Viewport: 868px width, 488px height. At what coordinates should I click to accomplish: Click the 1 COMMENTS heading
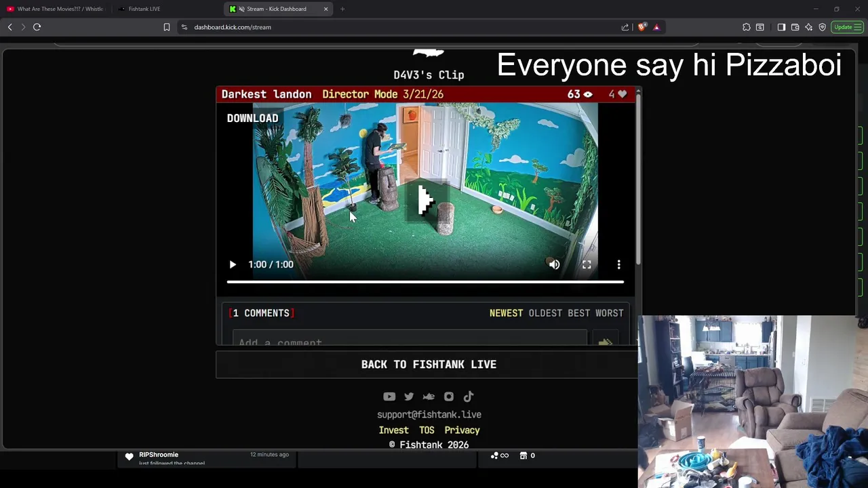[262, 313]
